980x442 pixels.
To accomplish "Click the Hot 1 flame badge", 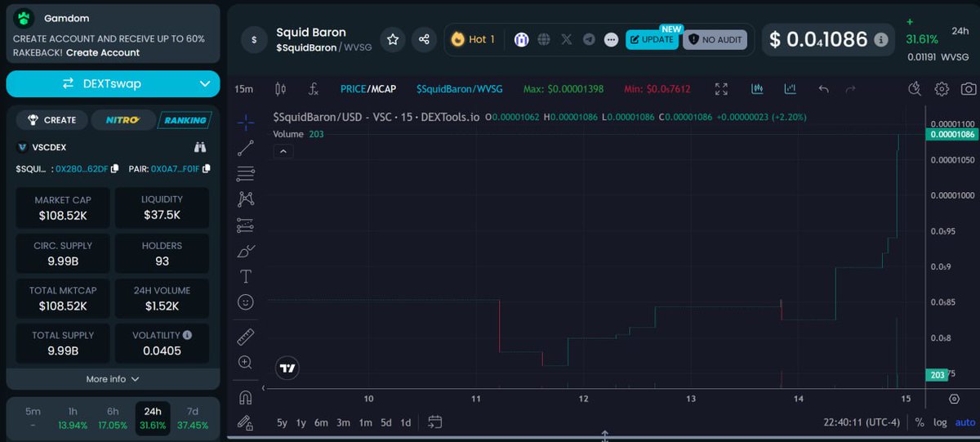I will [473, 39].
